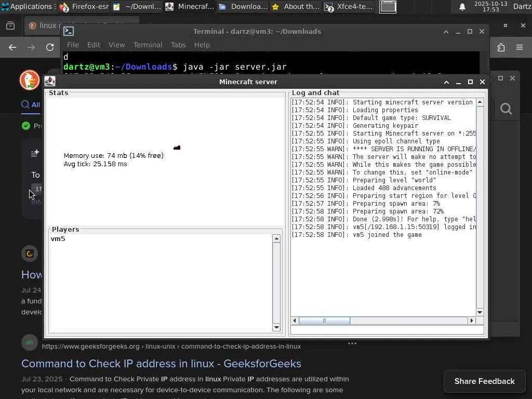
Task: Click the Terminal window title icon
Action: tap(69, 31)
